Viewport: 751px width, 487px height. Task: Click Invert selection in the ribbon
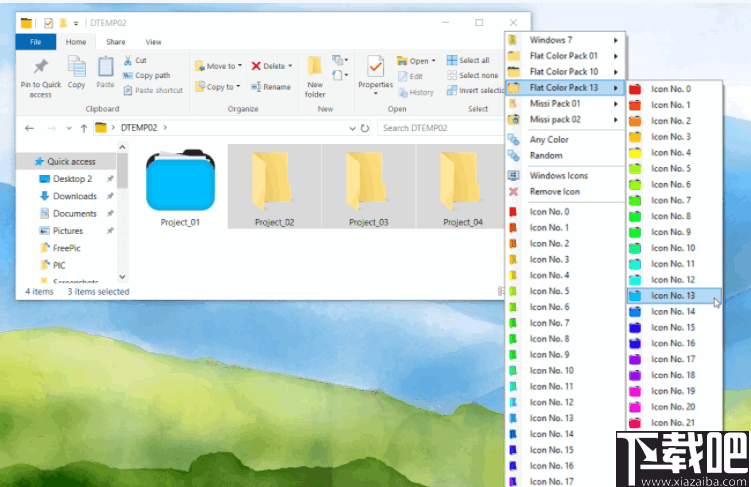click(475, 91)
